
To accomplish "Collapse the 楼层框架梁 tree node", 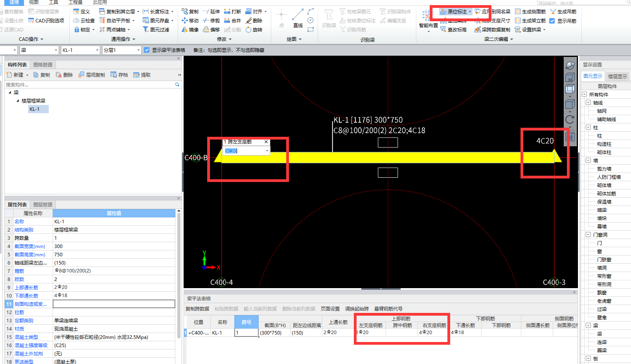I will point(18,101).
